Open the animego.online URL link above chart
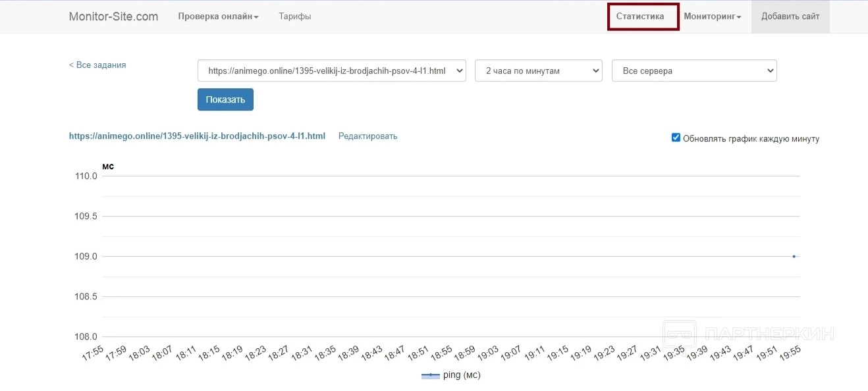The height and width of the screenshot is (391, 868). pyautogui.click(x=197, y=136)
